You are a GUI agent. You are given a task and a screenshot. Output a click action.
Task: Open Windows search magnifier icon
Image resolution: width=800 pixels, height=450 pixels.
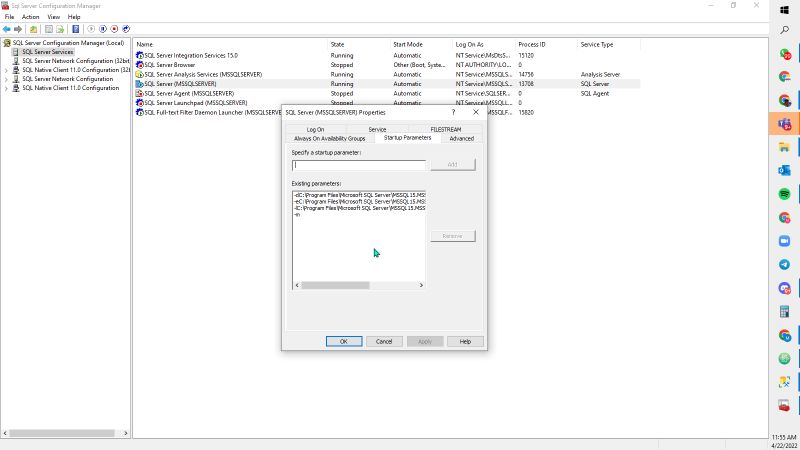(784, 31)
